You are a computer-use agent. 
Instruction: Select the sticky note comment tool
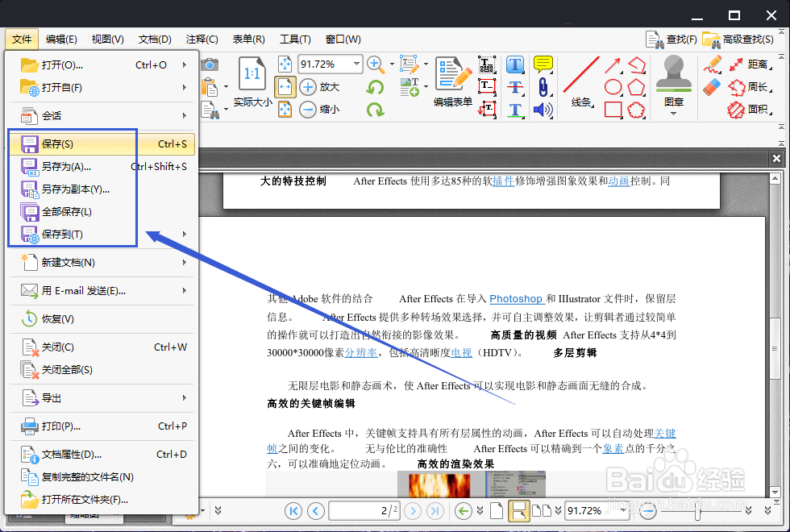point(543,64)
